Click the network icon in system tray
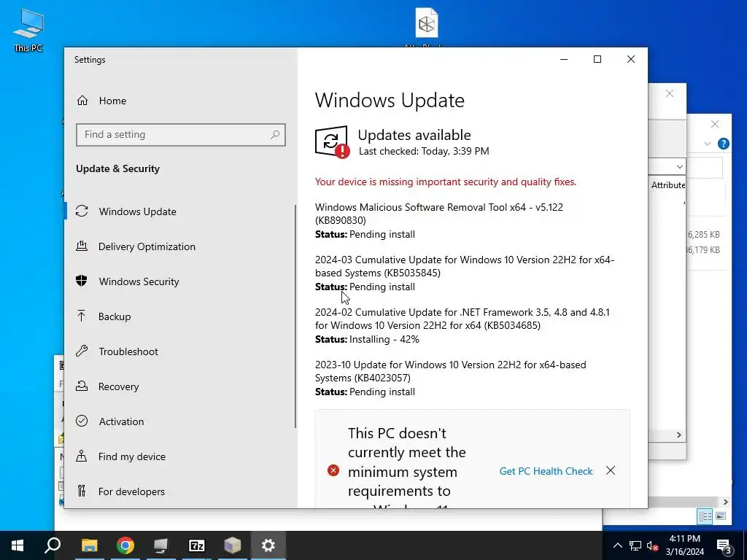This screenshot has width=747, height=560. pyautogui.click(x=635, y=545)
